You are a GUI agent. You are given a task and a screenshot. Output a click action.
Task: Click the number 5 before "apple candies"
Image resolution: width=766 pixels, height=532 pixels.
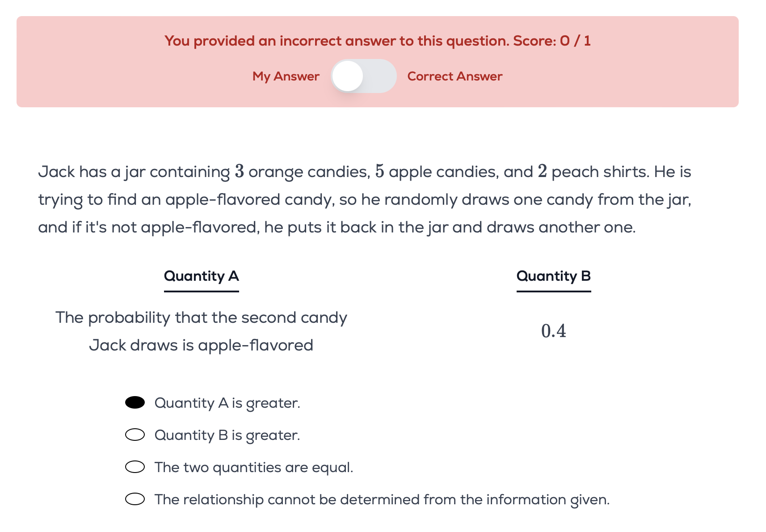(x=379, y=172)
